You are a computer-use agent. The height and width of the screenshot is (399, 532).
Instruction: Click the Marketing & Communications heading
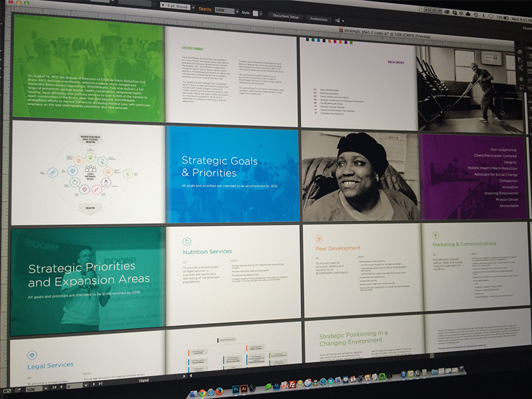(464, 244)
